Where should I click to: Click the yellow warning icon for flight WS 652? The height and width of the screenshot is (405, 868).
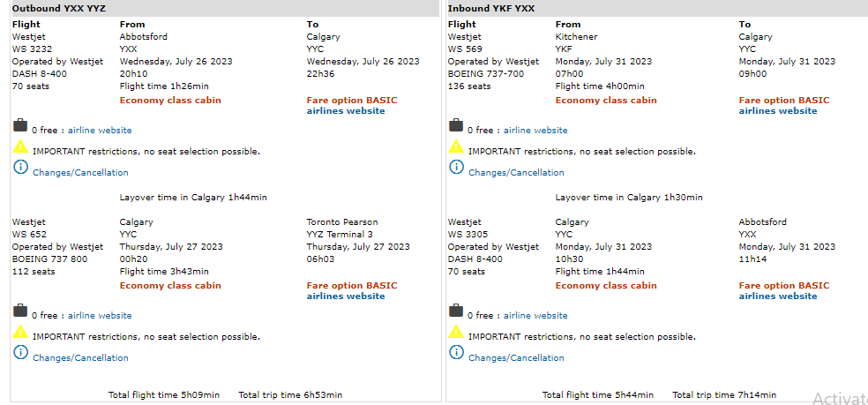pyautogui.click(x=20, y=333)
